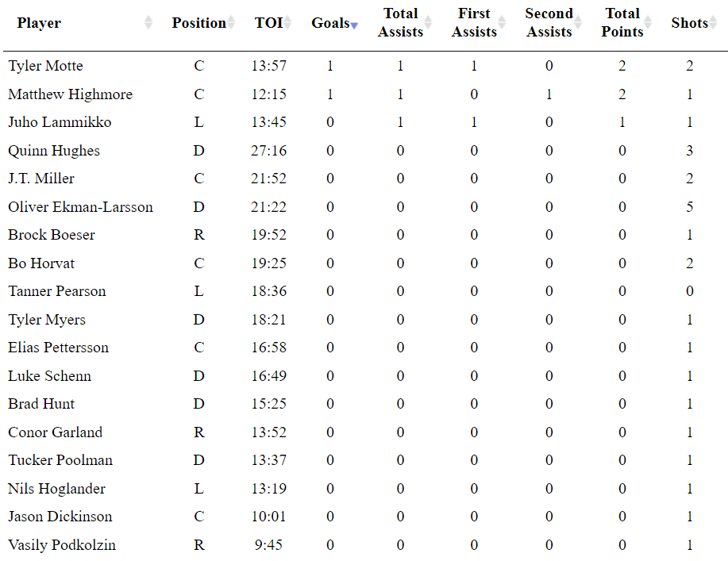Click Matthew Highmore in the player column
The image size is (728, 561).
70,94
